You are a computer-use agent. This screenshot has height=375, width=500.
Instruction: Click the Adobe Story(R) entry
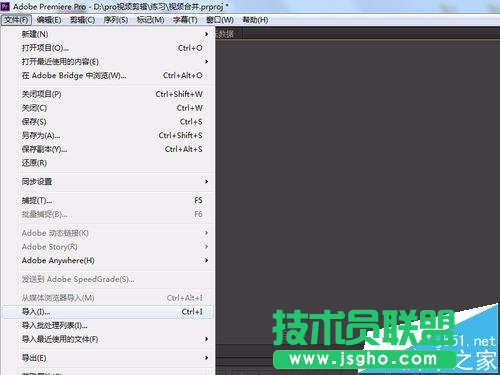pos(107,247)
